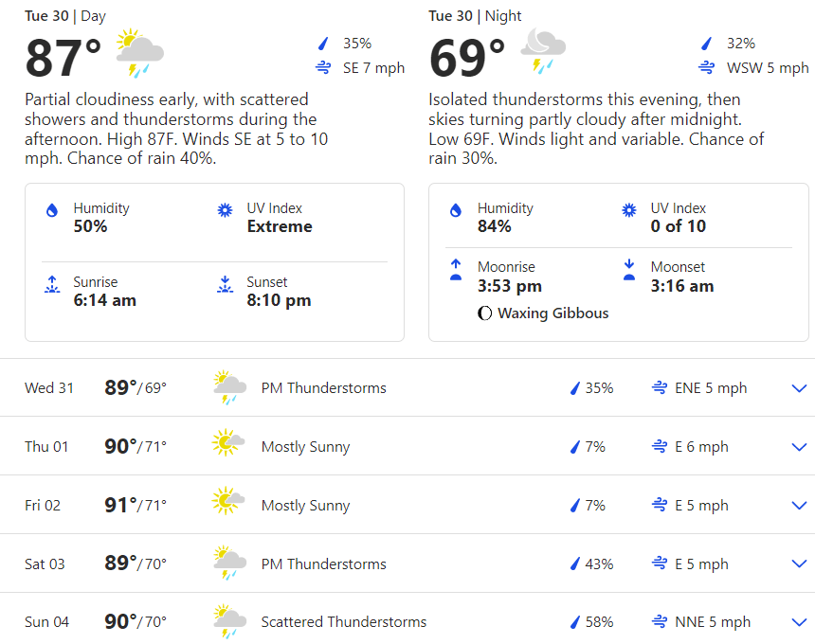Select the Thu 01 date label
The height and width of the screenshot is (644, 815).
coord(46,447)
